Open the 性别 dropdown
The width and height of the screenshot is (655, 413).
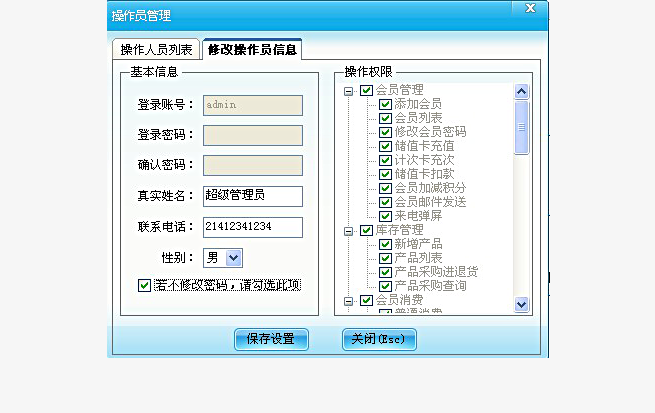(234, 258)
